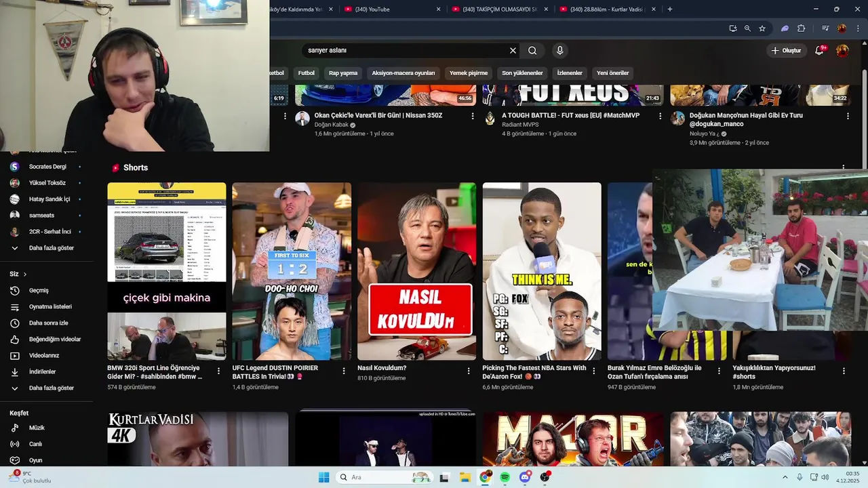Open the Yüksel Toksöz subscription

click(x=46, y=182)
